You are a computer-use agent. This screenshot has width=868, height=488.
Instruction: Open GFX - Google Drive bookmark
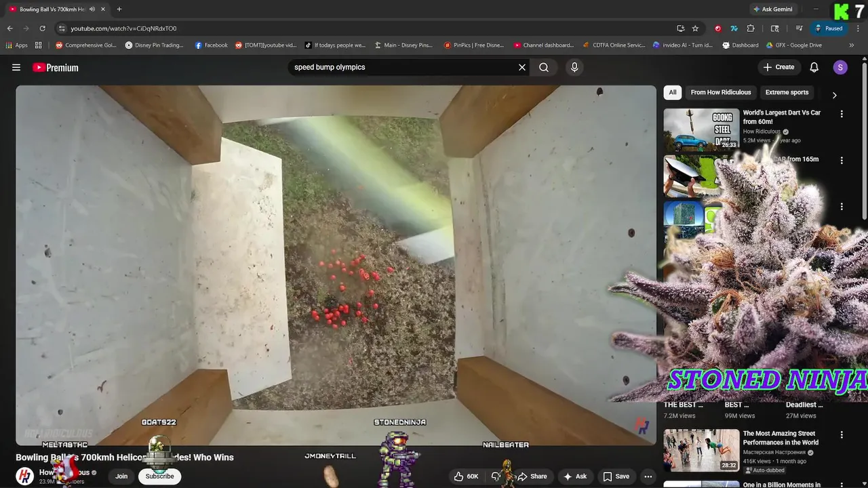tap(794, 45)
